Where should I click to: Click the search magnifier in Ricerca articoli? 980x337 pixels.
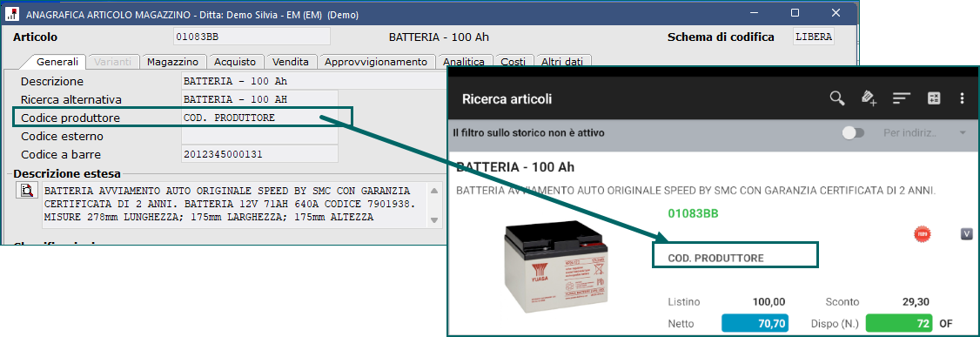click(x=837, y=98)
